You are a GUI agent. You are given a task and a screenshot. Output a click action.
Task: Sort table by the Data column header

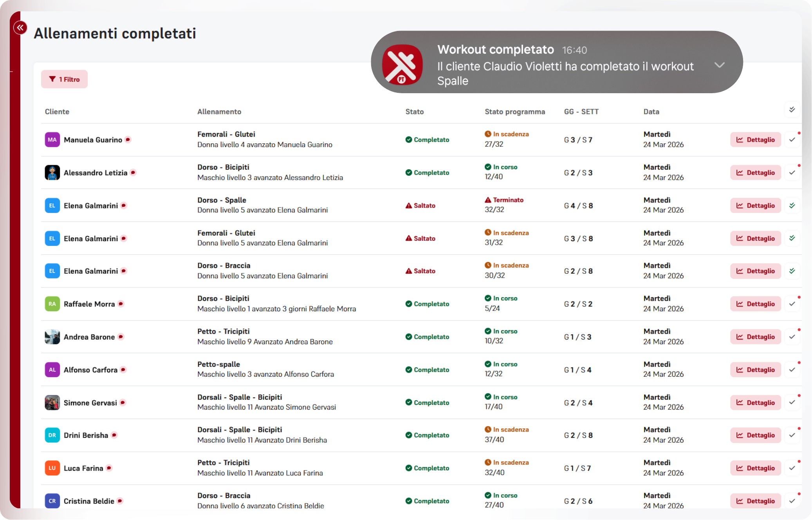(x=651, y=112)
